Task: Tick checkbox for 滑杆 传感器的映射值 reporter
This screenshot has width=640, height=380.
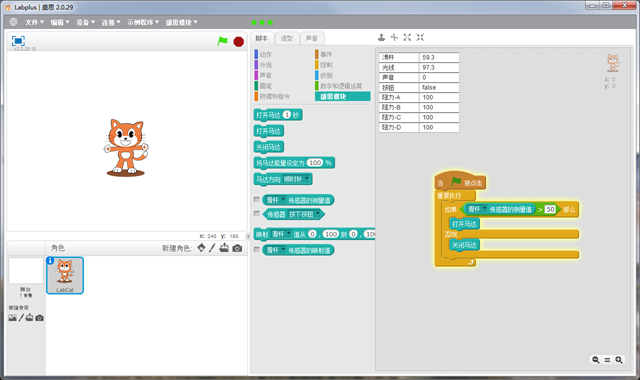Action: coord(257,249)
